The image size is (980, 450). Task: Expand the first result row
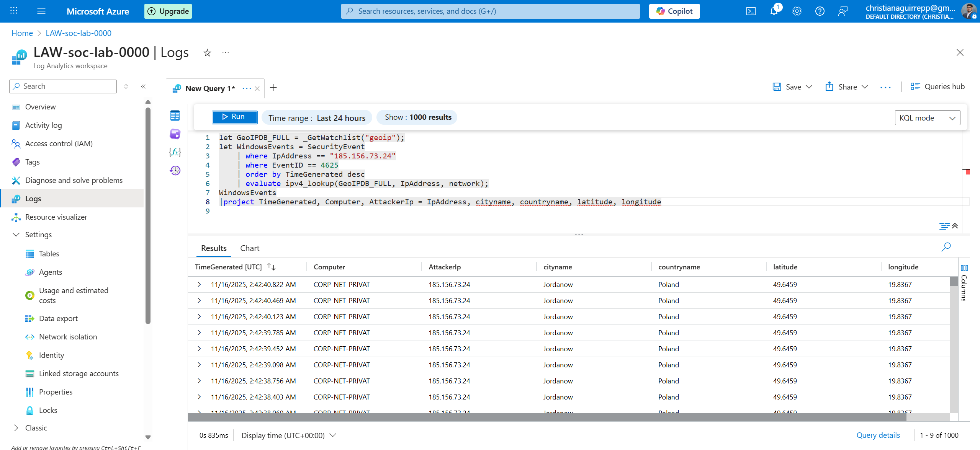coord(199,284)
